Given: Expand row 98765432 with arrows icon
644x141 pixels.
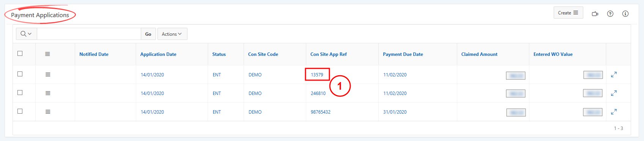Looking at the screenshot, I should (x=614, y=112).
